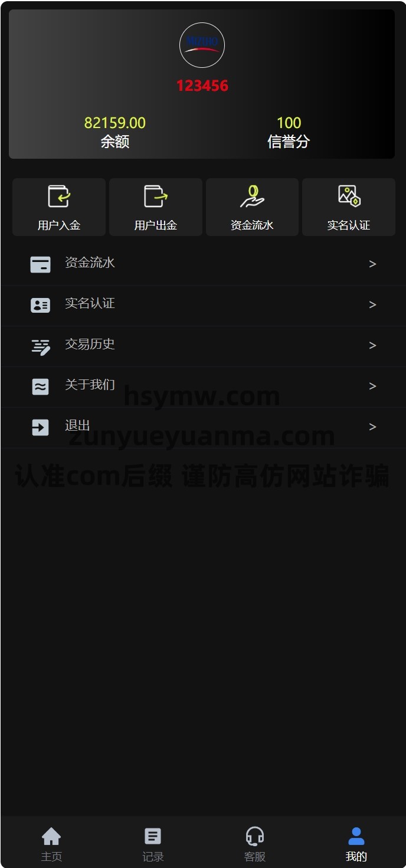Screen dimensions: 406x868
Task: Expand the 交易历史 row chevron
Action: pyautogui.click(x=372, y=346)
